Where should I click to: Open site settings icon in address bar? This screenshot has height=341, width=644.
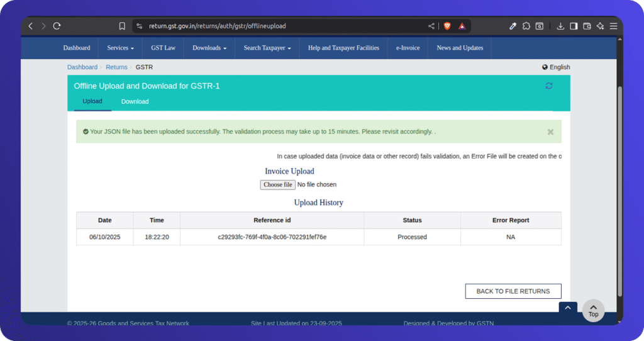139,26
